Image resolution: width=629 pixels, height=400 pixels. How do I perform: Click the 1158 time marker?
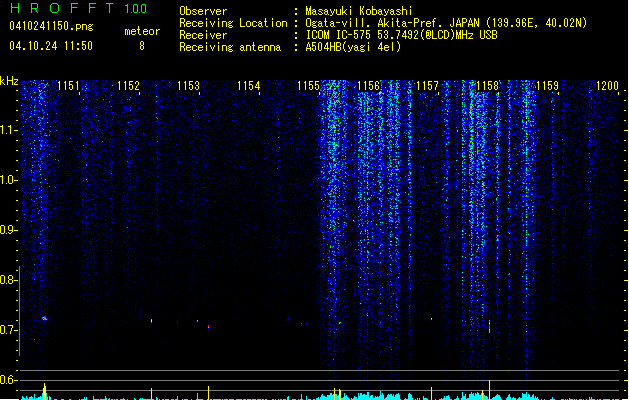(x=487, y=86)
